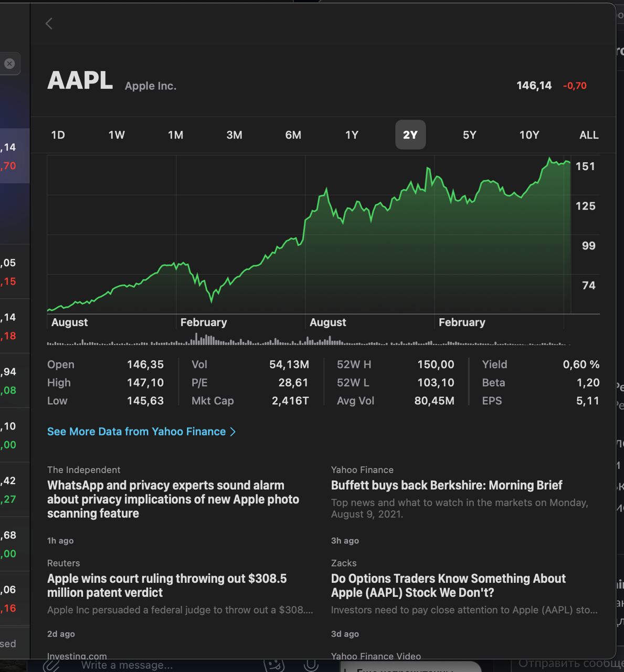Select the ALL chart range
The height and width of the screenshot is (672, 624).
click(x=589, y=135)
